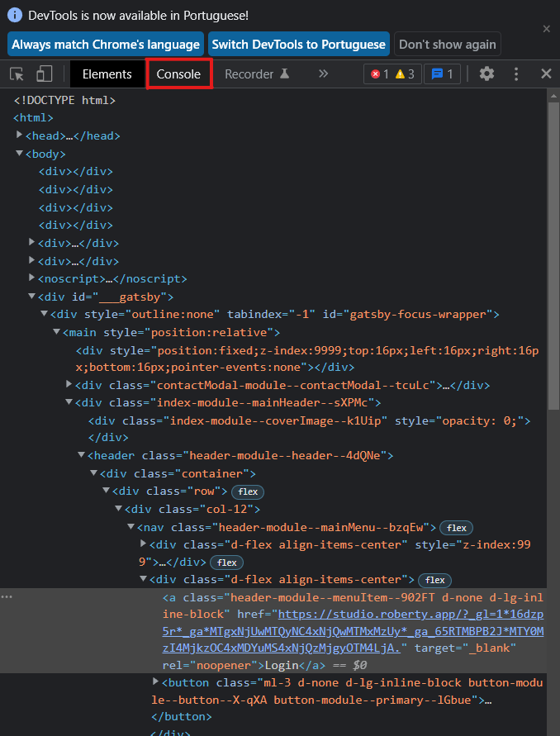This screenshot has height=736, width=560.
Task: Toggle flex badge on nav mainMenu
Action: 456,528
